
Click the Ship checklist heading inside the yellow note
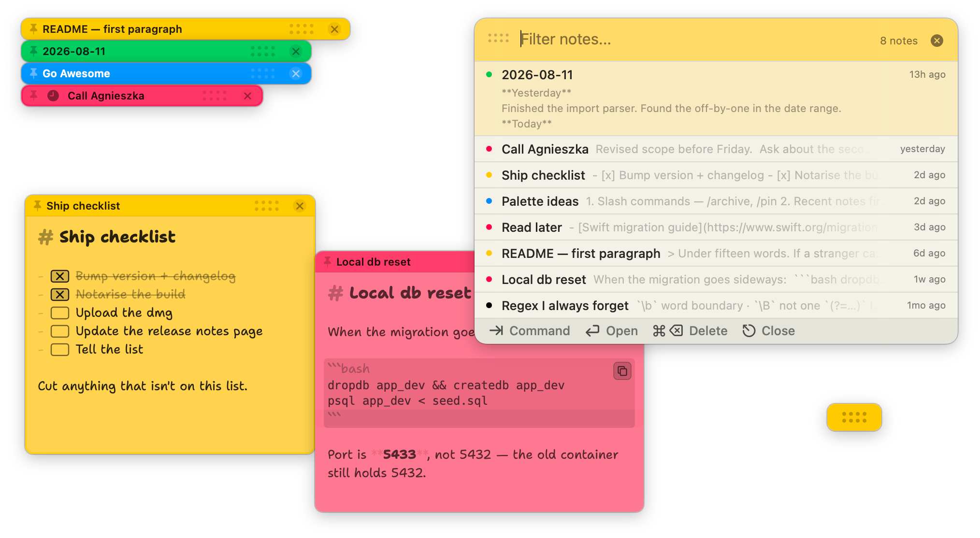[117, 237]
